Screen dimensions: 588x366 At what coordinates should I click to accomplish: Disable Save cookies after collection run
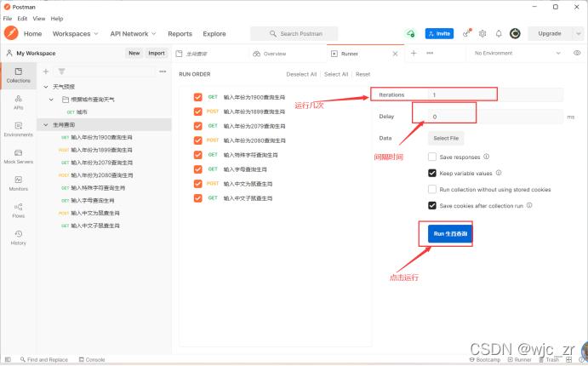432,205
